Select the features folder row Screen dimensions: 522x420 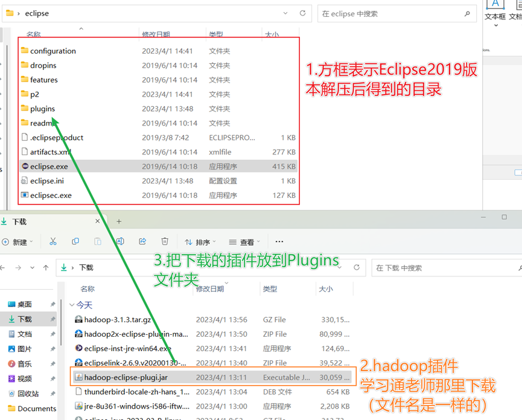pyautogui.click(x=159, y=80)
